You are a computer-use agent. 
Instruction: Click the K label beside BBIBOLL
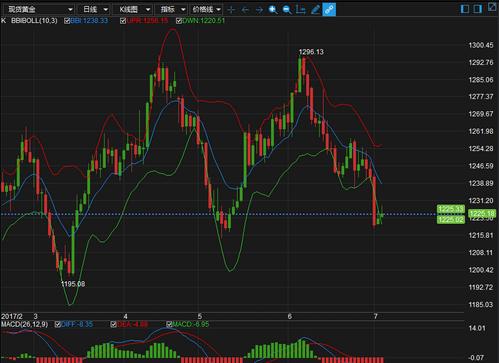point(3,21)
